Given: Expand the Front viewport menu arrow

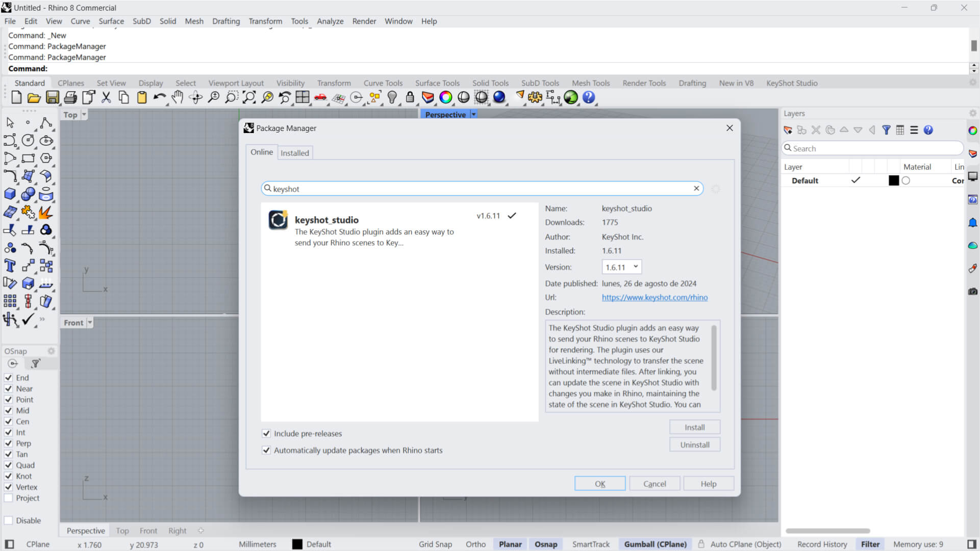Looking at the screenshot, I should click(x=90, y=323).
